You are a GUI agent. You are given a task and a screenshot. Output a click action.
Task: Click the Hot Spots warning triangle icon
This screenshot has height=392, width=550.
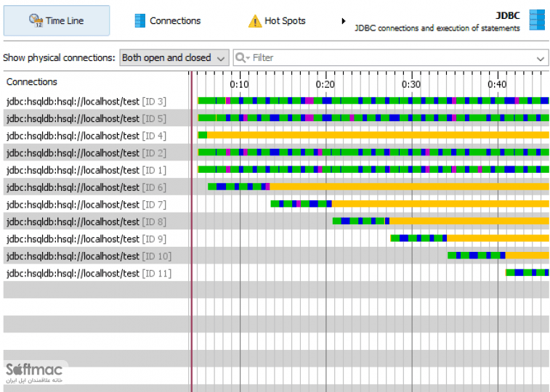(255, 21)
